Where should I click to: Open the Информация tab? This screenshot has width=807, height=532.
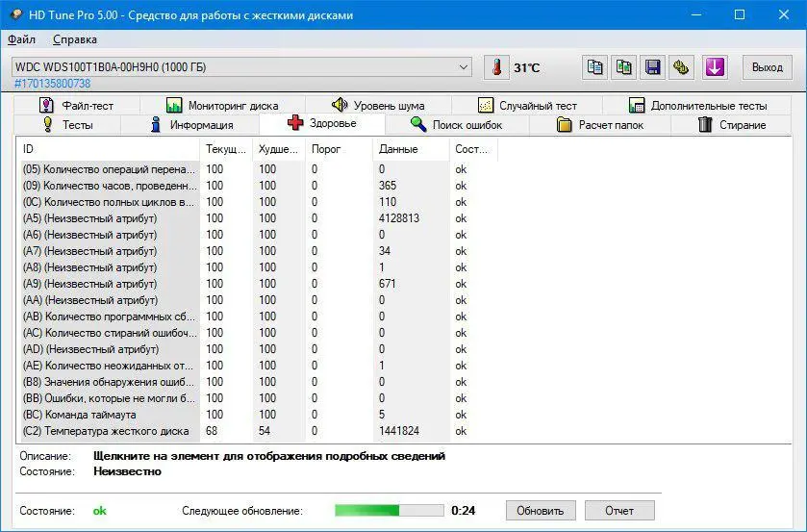(189, 125)
